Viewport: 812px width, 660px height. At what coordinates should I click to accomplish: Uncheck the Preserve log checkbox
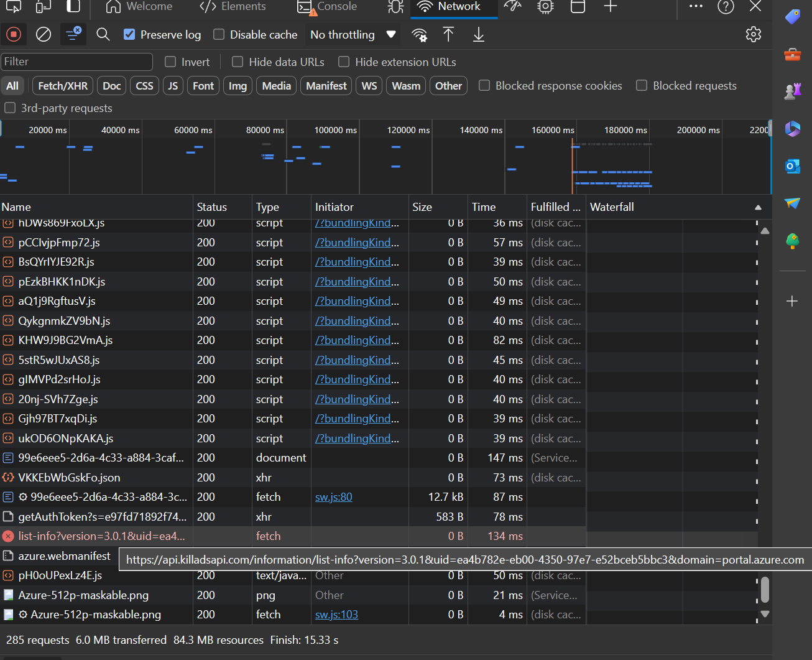tap(129, 34)
